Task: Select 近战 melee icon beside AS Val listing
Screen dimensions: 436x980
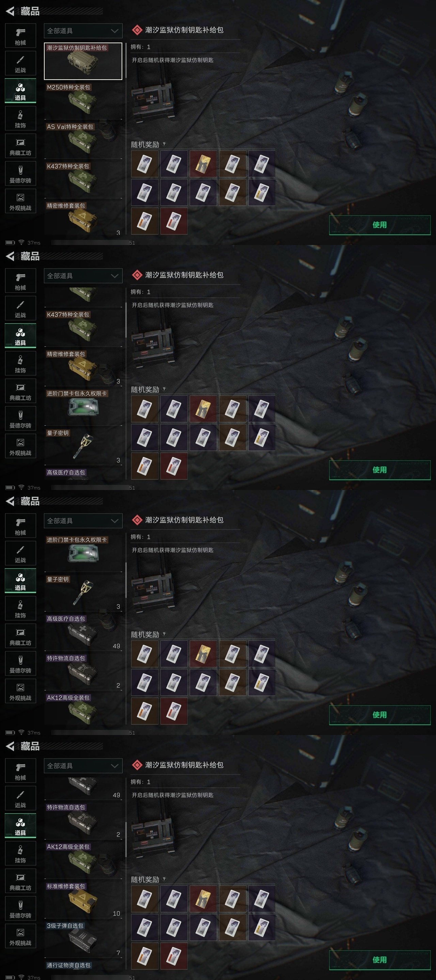Action: point(20,63)
